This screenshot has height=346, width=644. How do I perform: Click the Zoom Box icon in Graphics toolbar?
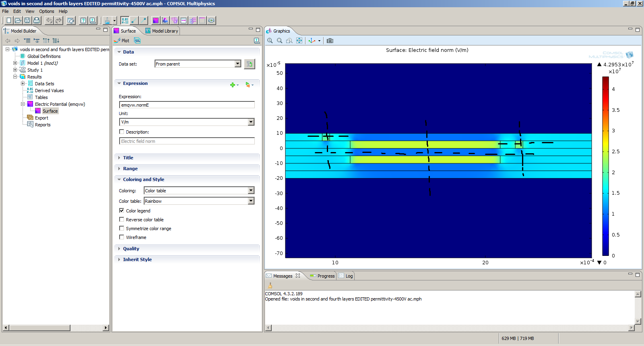[x=289, y=41]
